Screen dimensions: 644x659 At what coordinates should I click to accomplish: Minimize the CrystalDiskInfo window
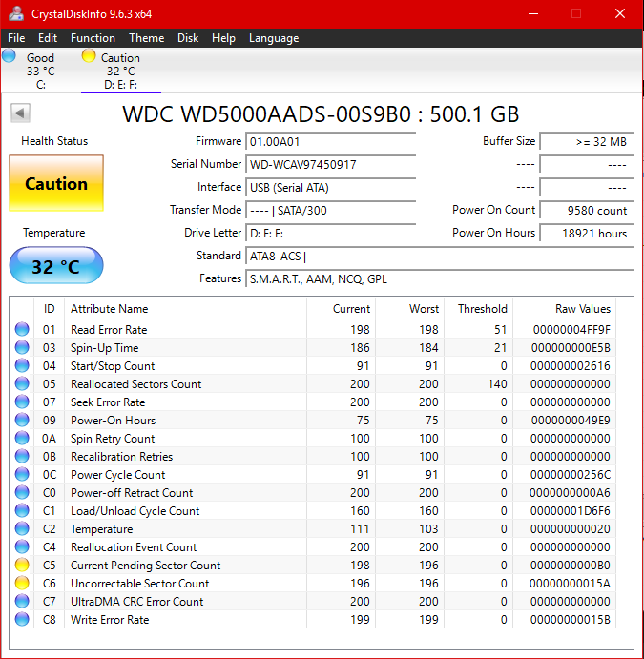coord(533,14)
